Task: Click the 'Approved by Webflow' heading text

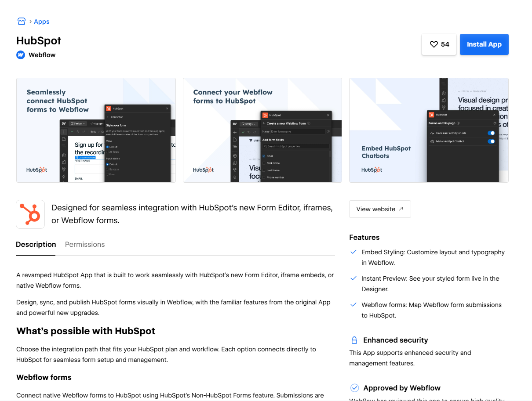Action: click(402, 388)
